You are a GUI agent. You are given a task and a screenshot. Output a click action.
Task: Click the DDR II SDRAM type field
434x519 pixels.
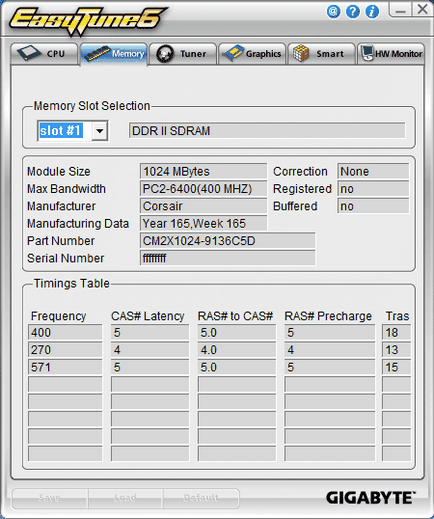(x=267, y=131)
